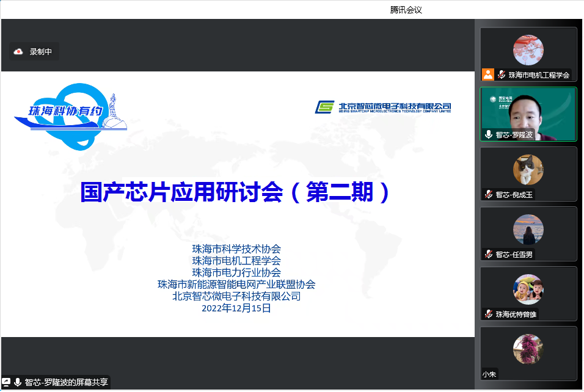Click the line 珠海市电力行业协会 on the slide

click(x=236, y=272)
